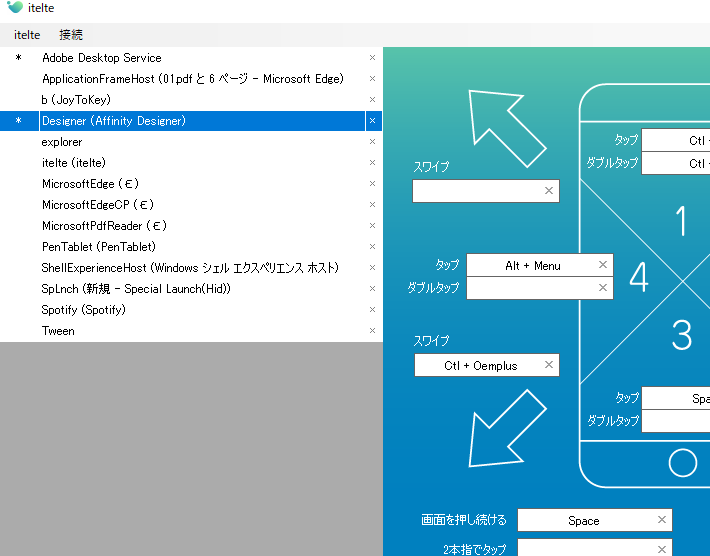Image resolution: width=710 pixels, height=556 pixels.
Task: Remove Tween entry with X
Action: tap(372, 331)
